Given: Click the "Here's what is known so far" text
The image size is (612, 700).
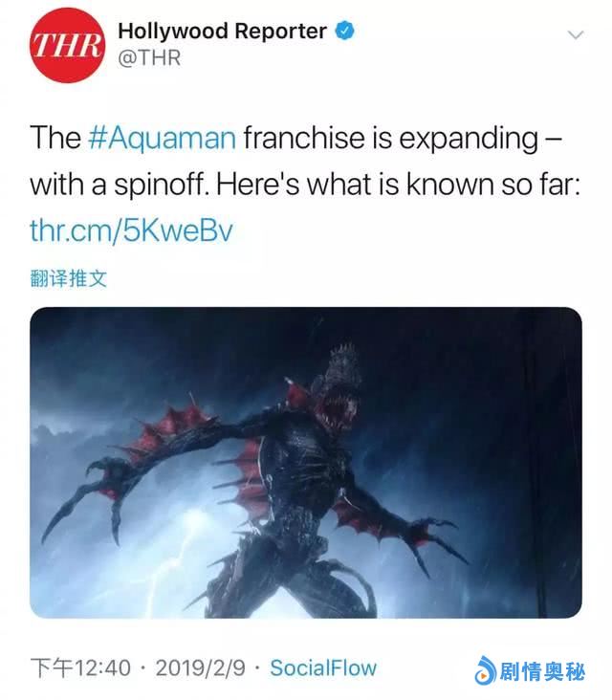Looking at the screenshot, I should click(398, 184).
